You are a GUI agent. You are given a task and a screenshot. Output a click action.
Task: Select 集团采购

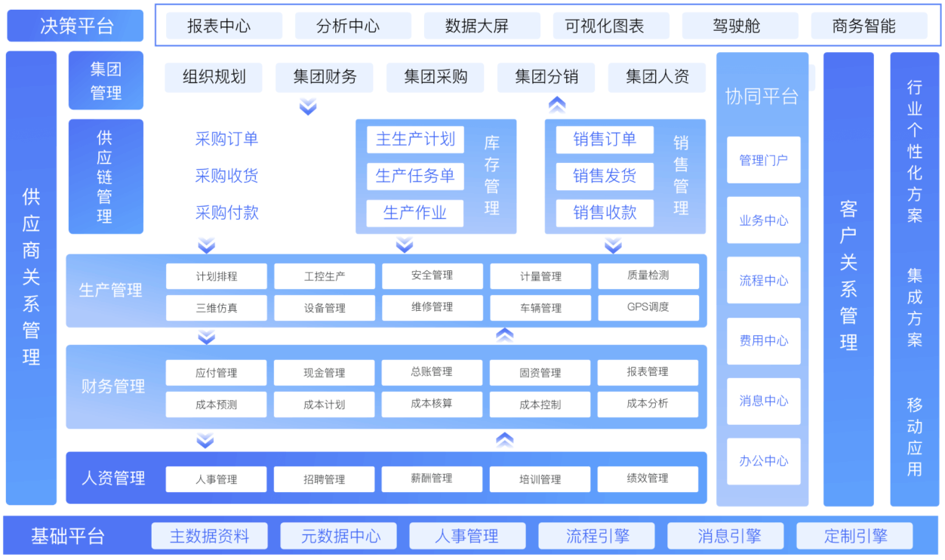pyautogui.click(x=436, y=77)
